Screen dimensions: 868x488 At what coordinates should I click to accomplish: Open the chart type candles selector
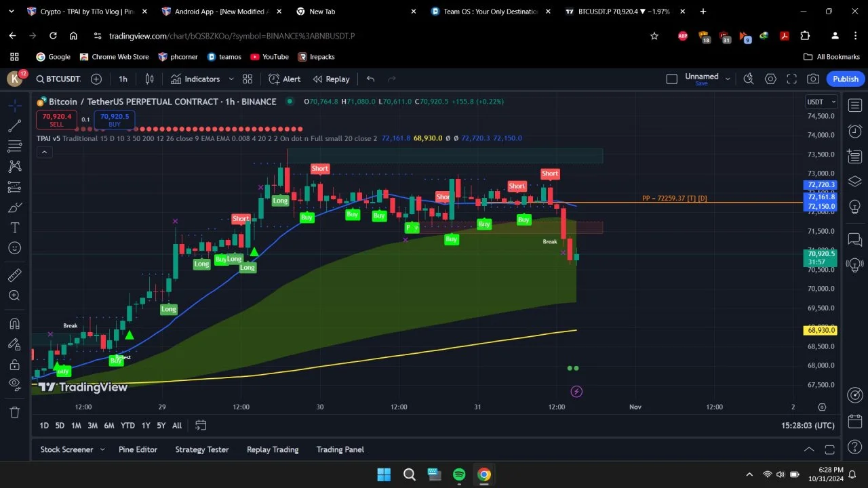[149, 79]
